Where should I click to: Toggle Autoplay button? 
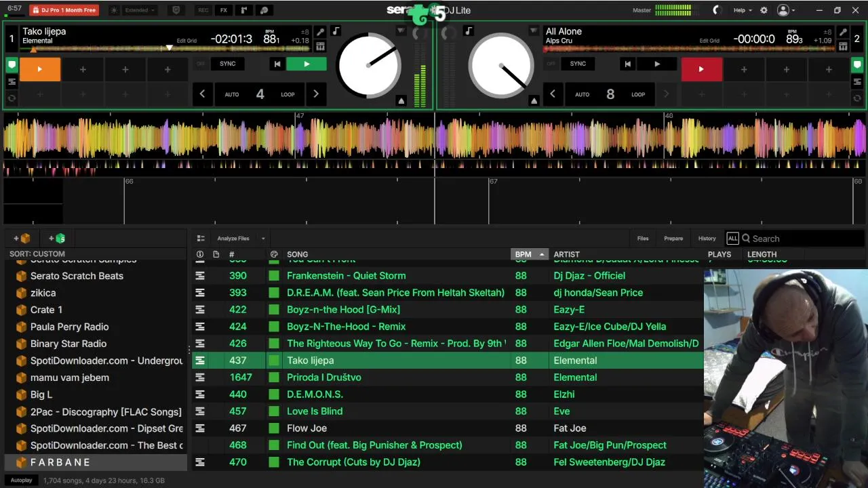(x=21, y=481)
